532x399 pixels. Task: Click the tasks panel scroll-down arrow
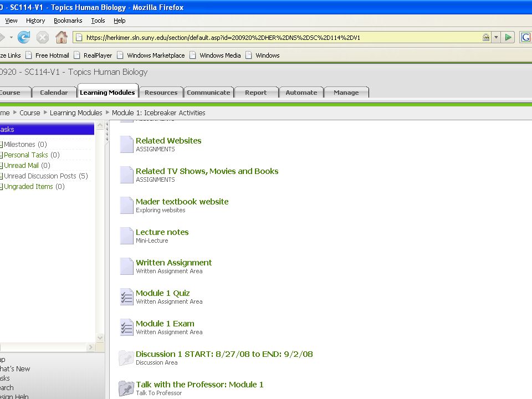tap(100, 337)
